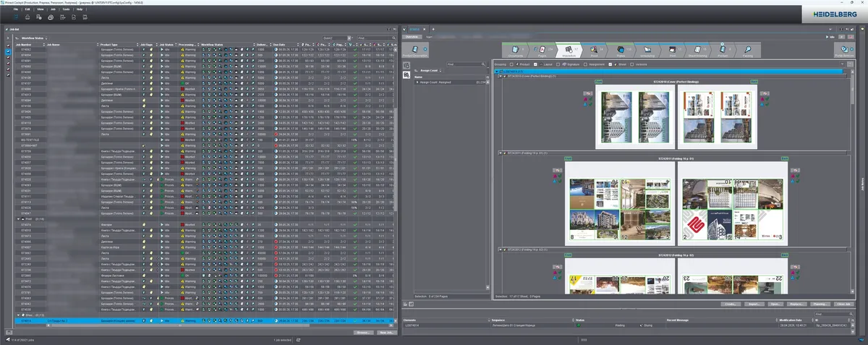Toggle the Layout grouping checkbox
The width and height of the screenshot is (868, 345).
point(535,64)
